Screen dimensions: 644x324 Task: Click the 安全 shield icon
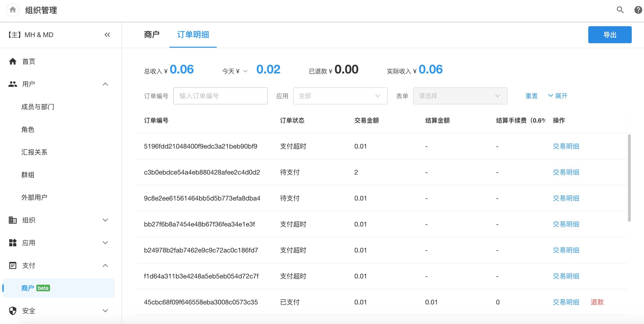click(13, 311)
